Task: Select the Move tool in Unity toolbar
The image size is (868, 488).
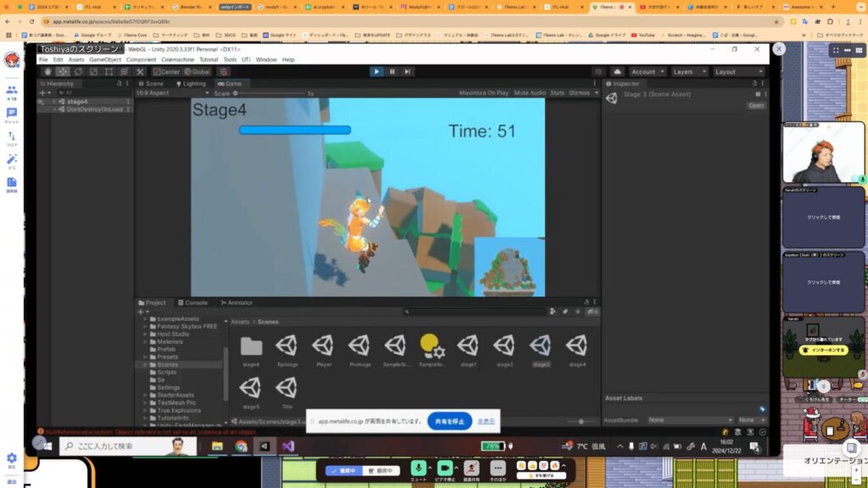Action: (63, 72)
